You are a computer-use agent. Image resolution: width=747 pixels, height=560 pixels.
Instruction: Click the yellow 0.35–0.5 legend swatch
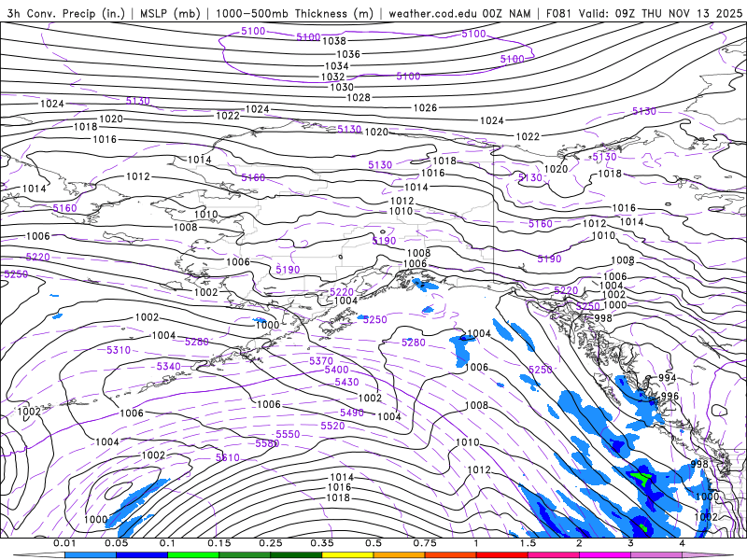point(347,555)
